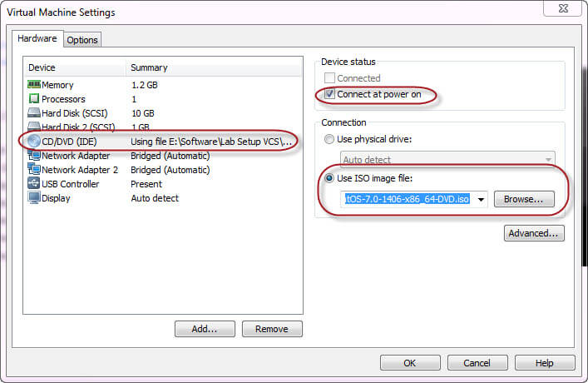588x383 pixels.
Task: Click the Browse... button
Action: click(x=524, y=199)
